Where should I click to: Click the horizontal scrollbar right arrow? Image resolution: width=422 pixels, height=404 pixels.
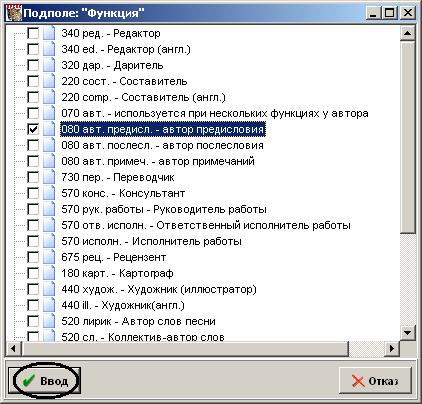pyautogui.click(x=392, y=349)
